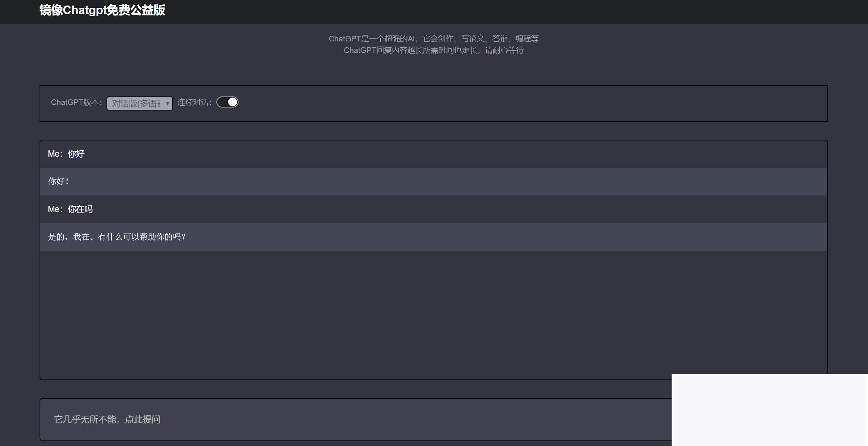Screen dimensions: 868x446
Task: Toggle the 连续对话 switch
Action: [x=227, y=102]
